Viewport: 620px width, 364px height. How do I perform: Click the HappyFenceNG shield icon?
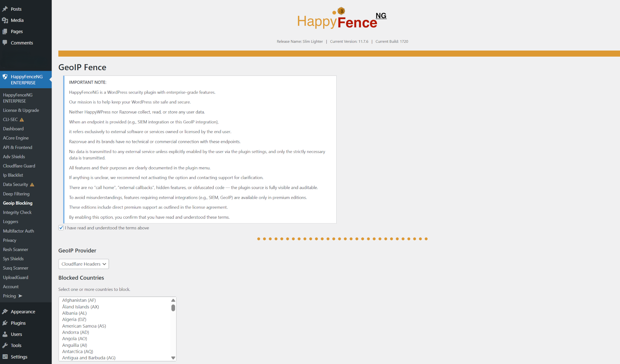coord(5,77)
